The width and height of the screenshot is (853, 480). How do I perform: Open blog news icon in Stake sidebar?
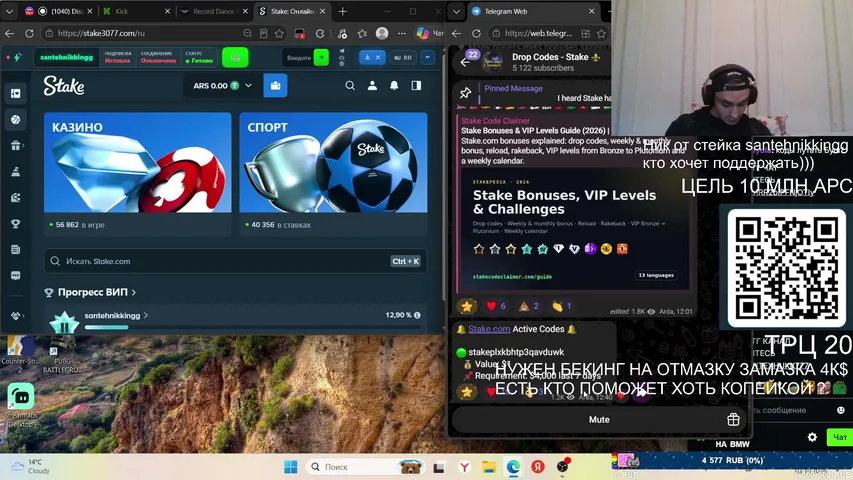[16, 250]
